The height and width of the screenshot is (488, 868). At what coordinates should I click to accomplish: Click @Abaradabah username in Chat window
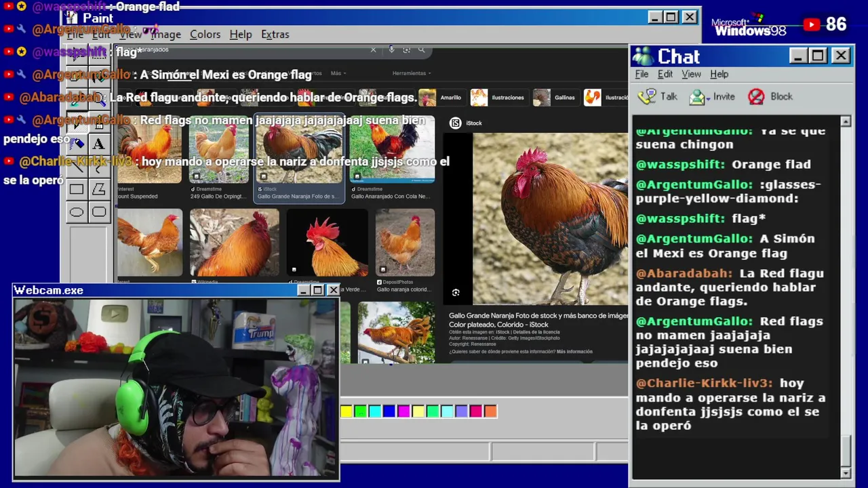(x=684, y=273)
